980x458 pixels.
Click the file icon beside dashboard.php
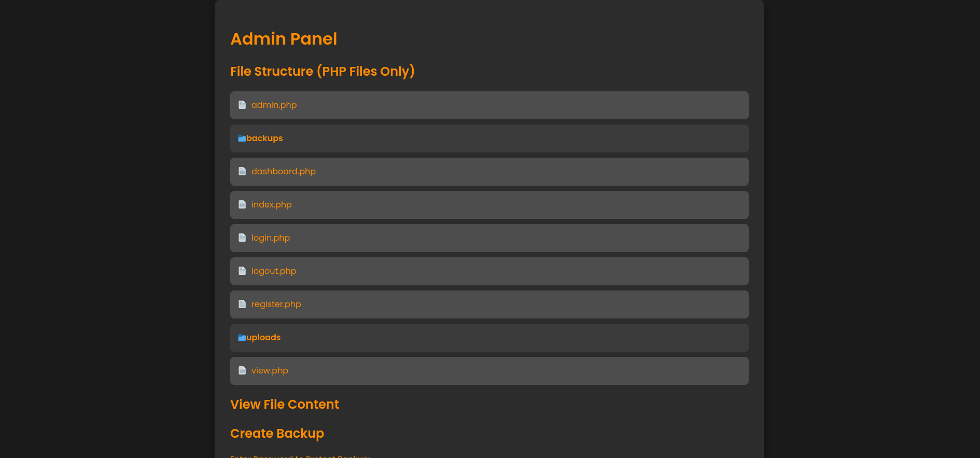[242, 172]
